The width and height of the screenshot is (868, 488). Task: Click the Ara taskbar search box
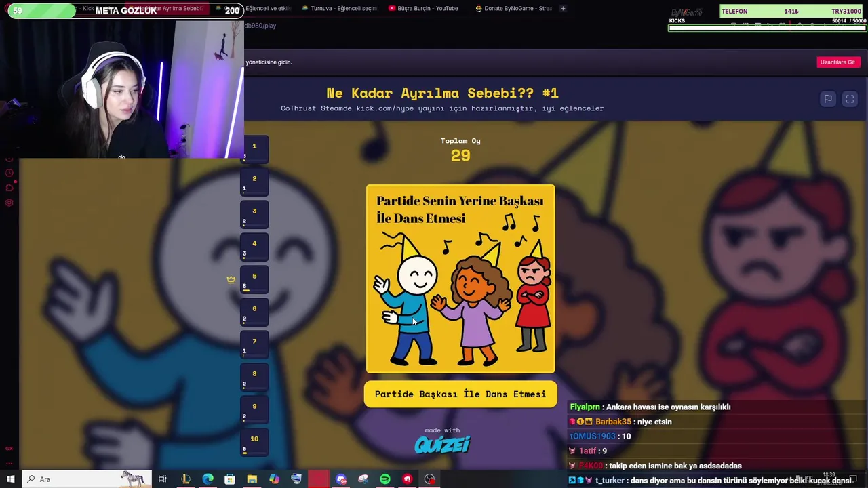point(86,479)
